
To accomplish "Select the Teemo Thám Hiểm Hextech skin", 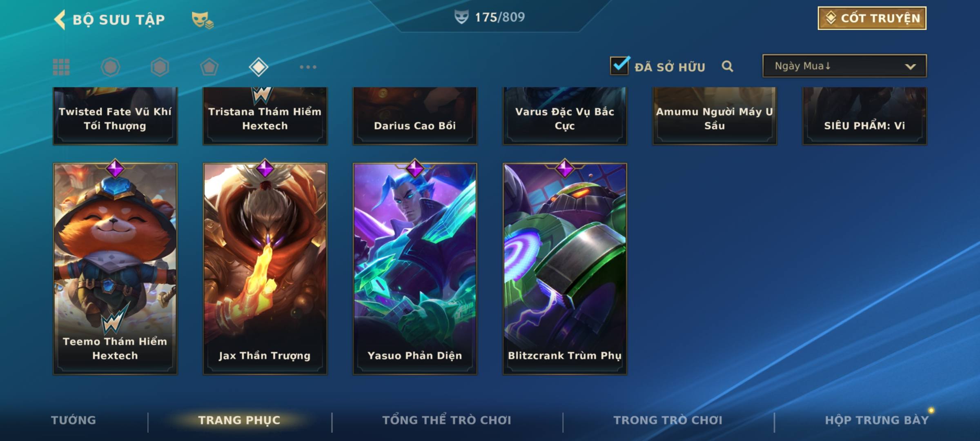I will point(115,268).
